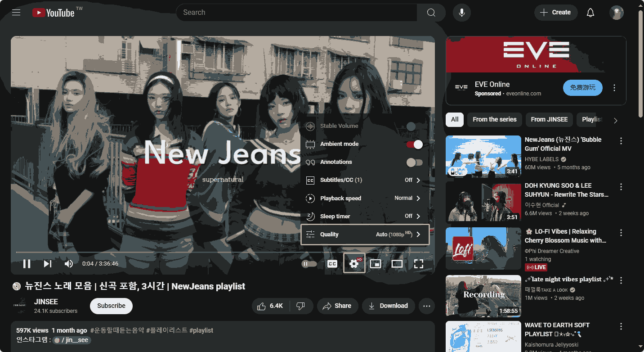Screen dimensions: 644x352
Task: Open Sleep timer submenu
Action: pos(365,217)
